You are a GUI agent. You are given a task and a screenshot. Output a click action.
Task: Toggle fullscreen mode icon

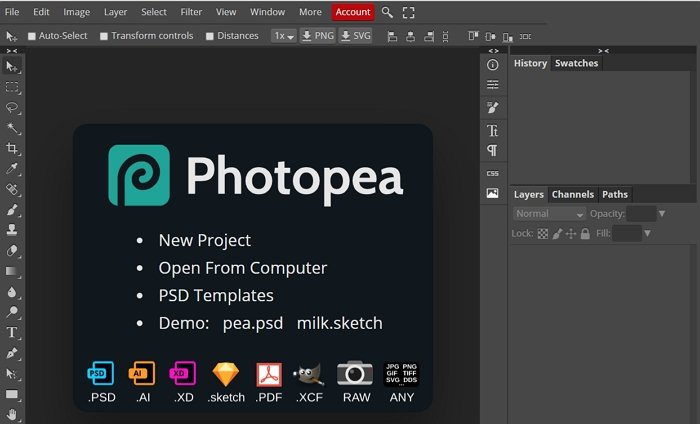[x=408, y=12]
